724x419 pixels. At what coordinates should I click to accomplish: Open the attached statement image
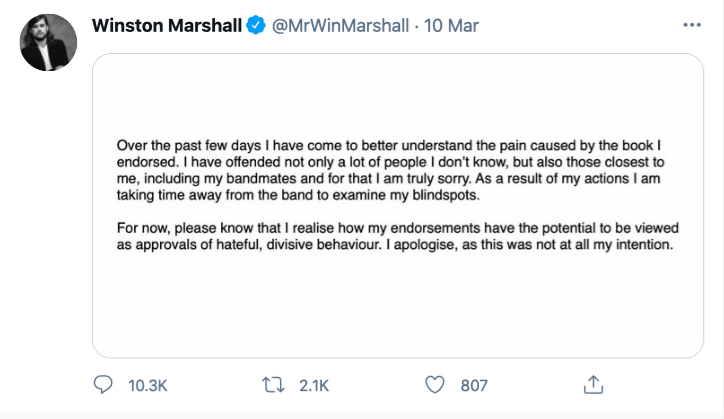[x=398, y=300]
